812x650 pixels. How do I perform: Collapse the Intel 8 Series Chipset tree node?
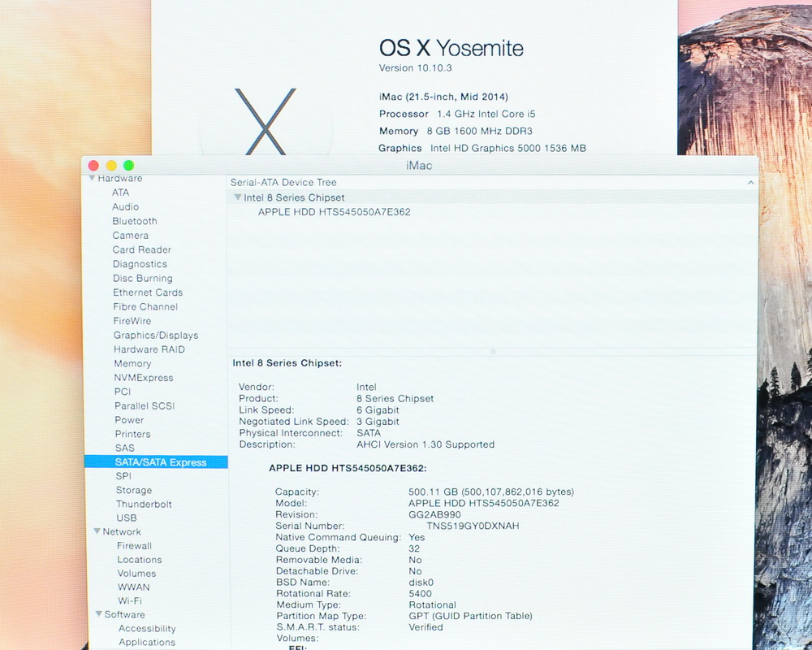coord(238,197)
